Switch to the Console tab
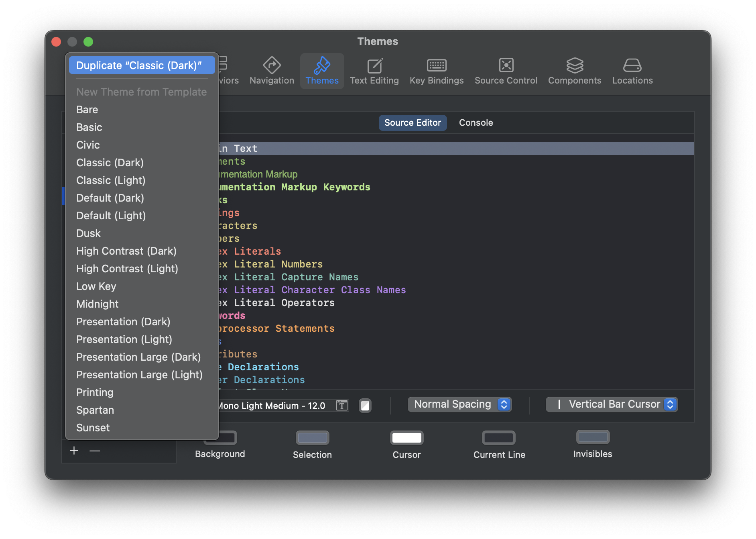This screenshot has height=539, width=756. pyautogui.click(x=476, y=122)
